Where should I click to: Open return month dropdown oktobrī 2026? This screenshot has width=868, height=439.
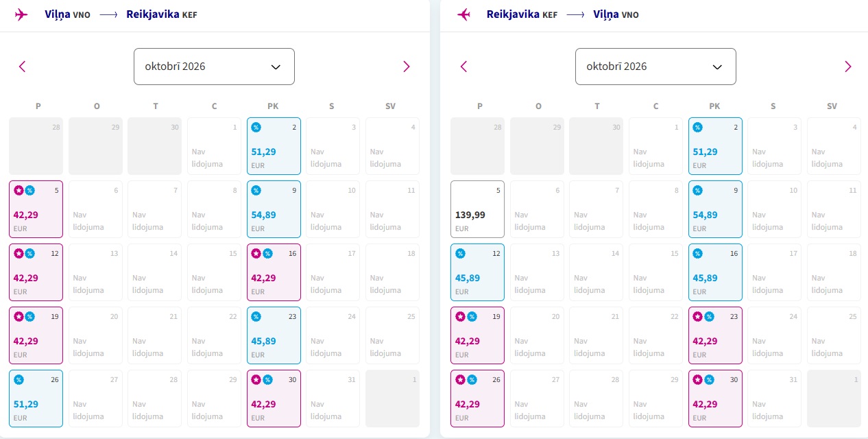(655, 67)
